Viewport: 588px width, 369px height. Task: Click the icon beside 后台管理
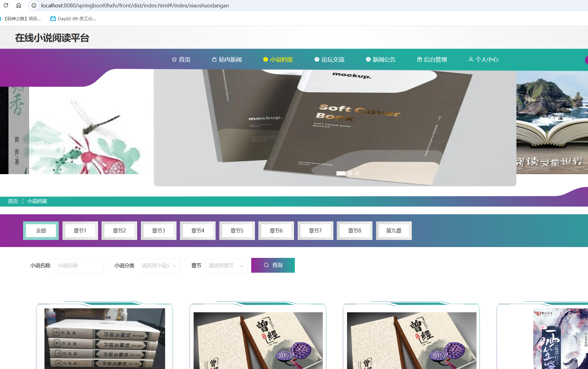419,59
